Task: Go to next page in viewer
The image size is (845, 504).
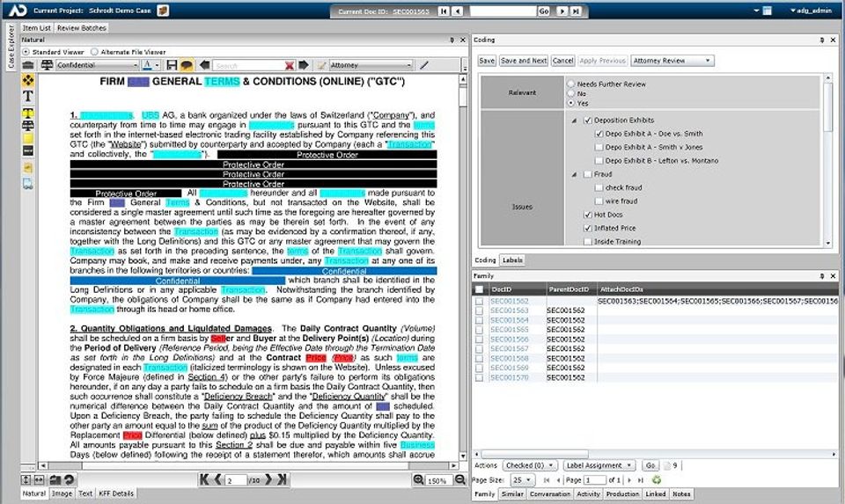Action: (x=268, y=479)
